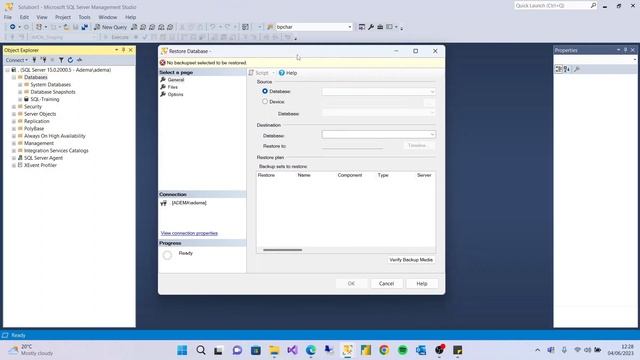Open Windows taskbar search

pyautogui.click(x=201, y=350)
